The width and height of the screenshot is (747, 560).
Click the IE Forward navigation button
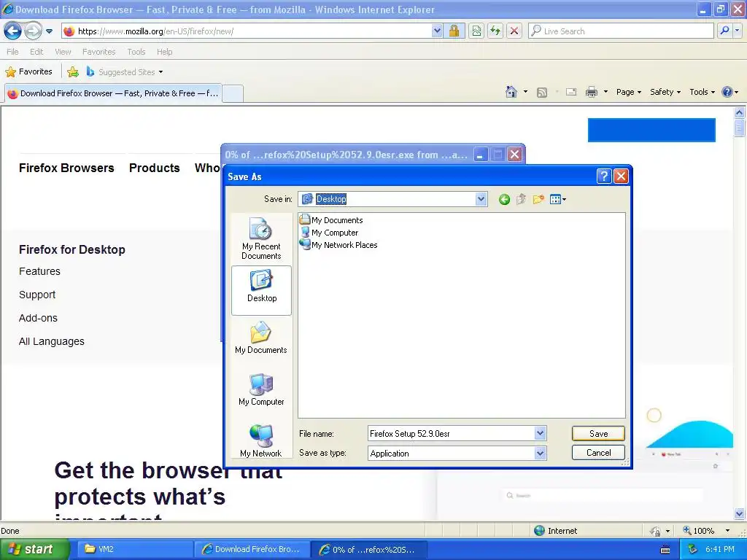33,31
